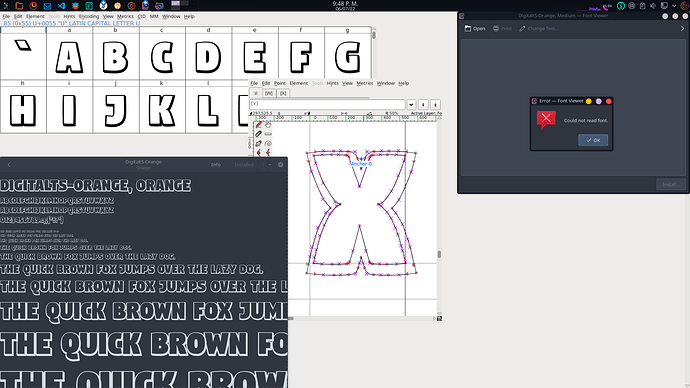Select glyph J cell in font overview

pos(116,110)
